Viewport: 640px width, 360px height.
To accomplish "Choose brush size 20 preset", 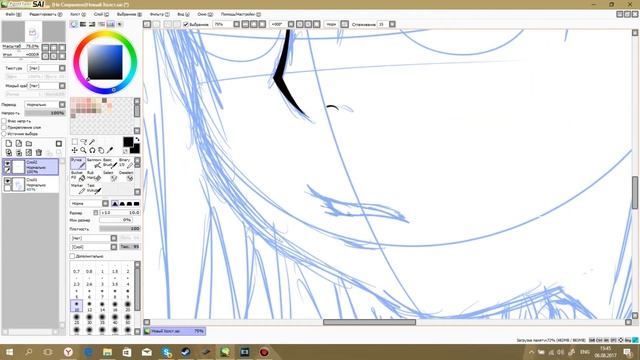I will coord(128,306).
